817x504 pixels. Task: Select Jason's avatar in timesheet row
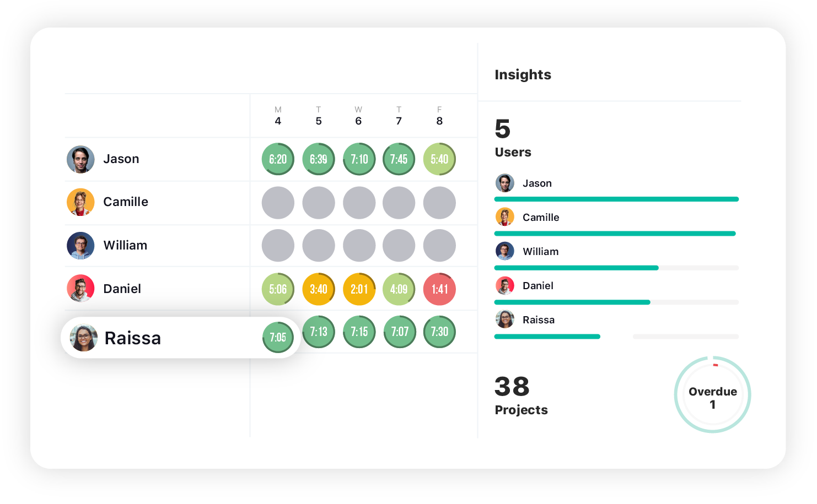tap(80, 159)
